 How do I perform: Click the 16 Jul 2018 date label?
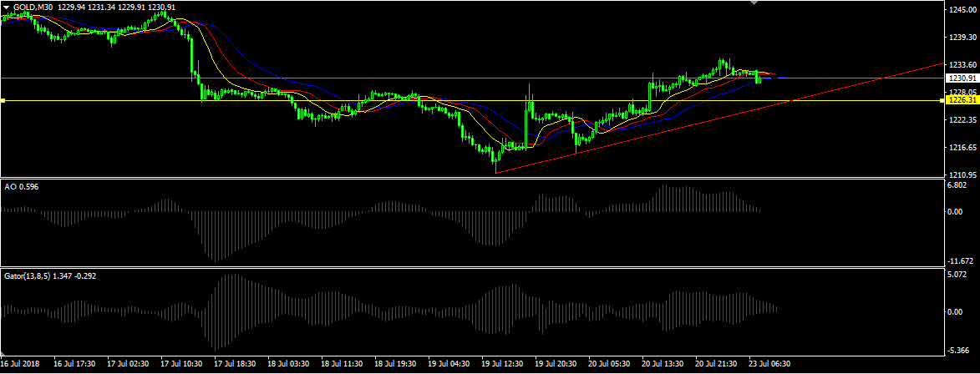pos(20,365)
